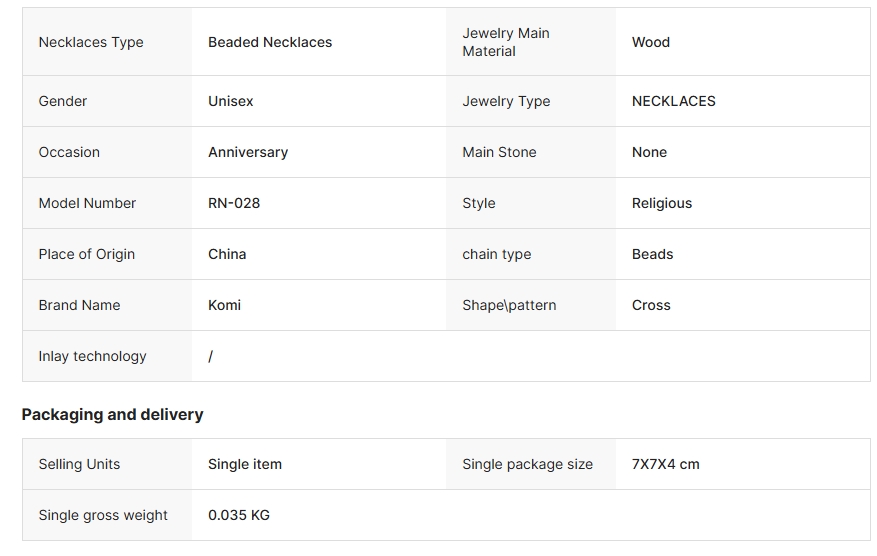
Task: Select the Single gross weight label
Action: [103, 515]
